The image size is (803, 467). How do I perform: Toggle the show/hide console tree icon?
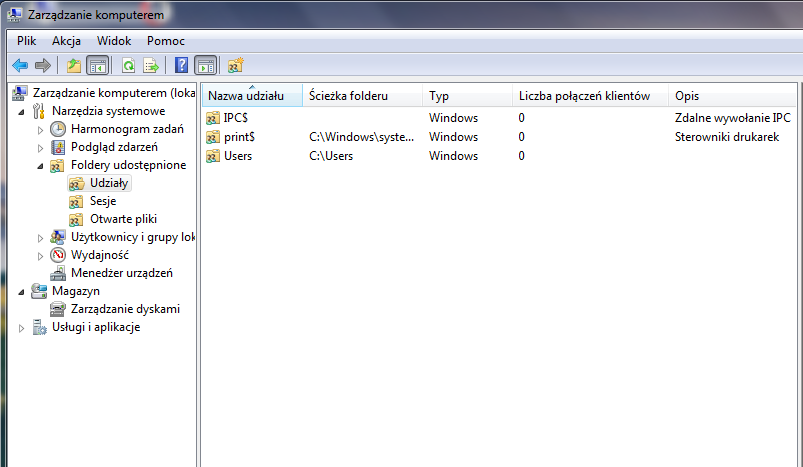tap(97, 66)
